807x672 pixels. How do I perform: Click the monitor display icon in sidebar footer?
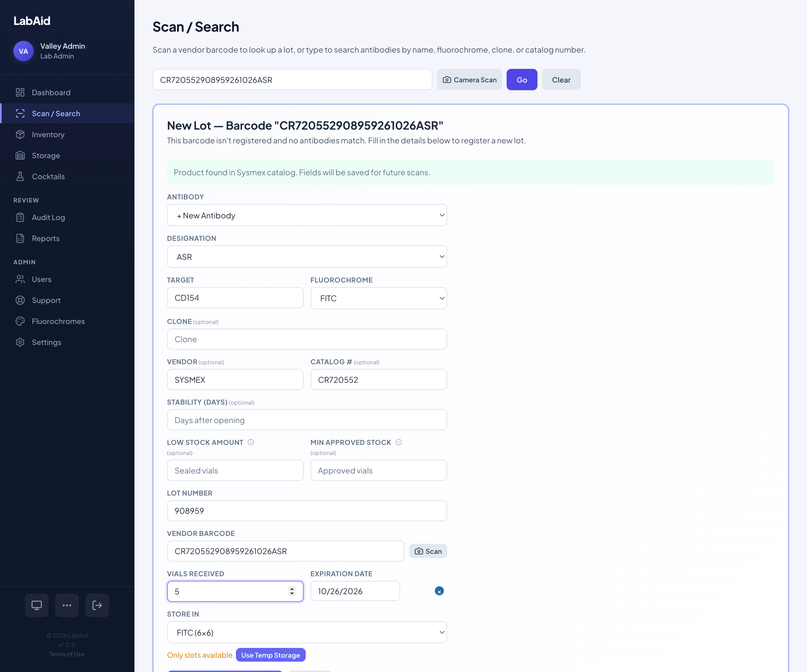click(36, 605)
